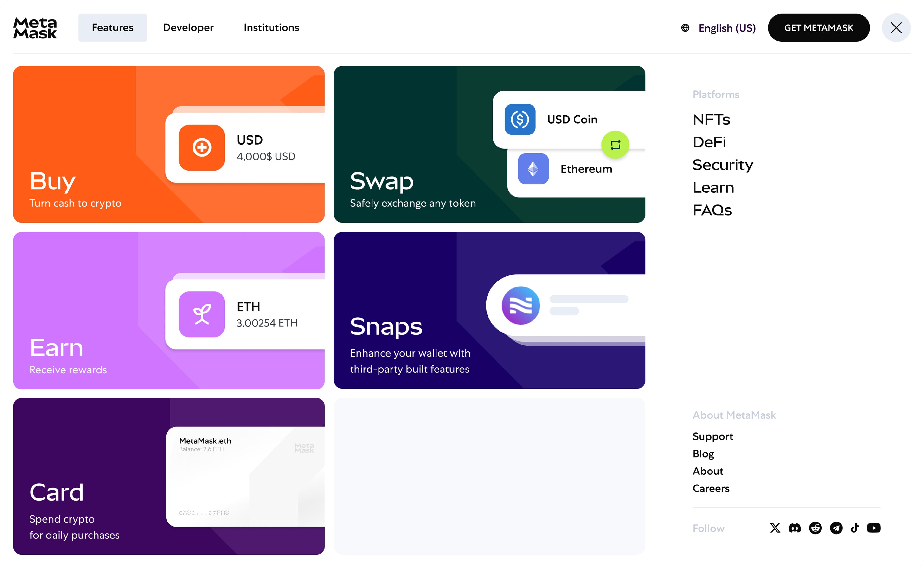Open the Earn feature card
The width and height of the screenshot is (924, 568).
[x=169, y=310]
